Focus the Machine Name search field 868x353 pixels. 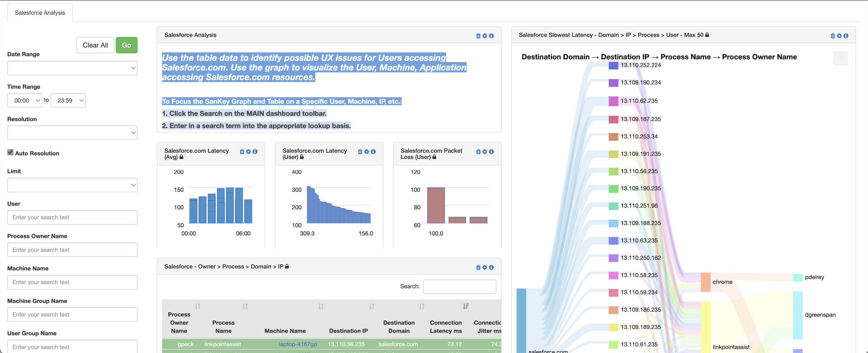pos(72,282)
